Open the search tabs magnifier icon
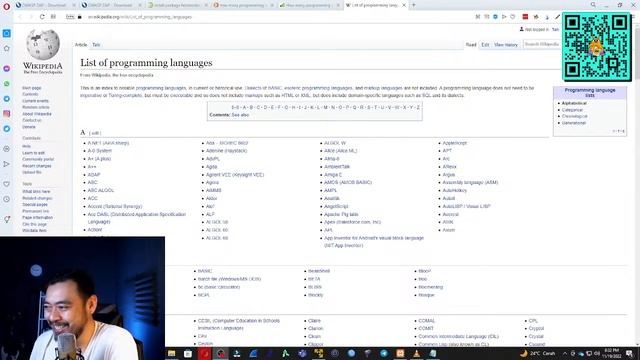Screen dimensions: 640x360 point(593,5)
